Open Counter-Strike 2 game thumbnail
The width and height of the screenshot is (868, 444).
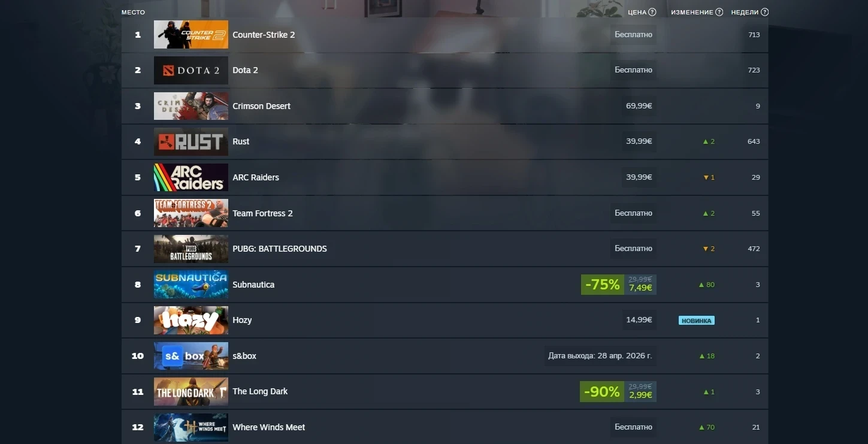[191, 35]
